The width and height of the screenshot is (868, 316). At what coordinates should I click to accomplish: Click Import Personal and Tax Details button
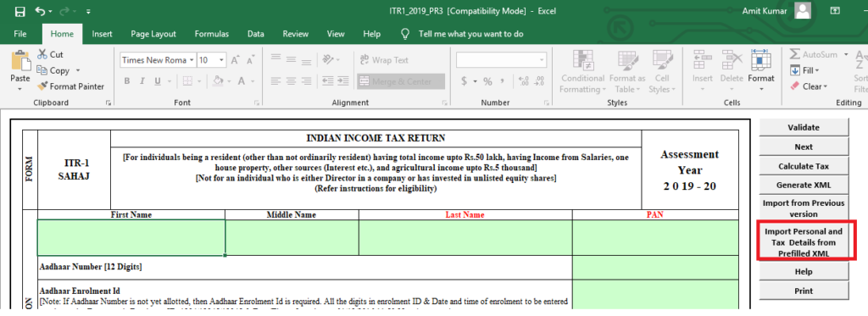tap(804, 242)
